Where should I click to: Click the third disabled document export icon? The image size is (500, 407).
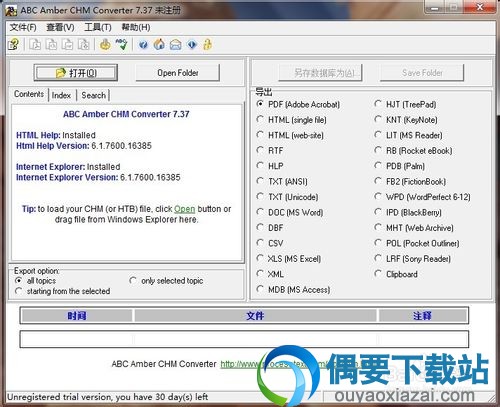point(68,44)
